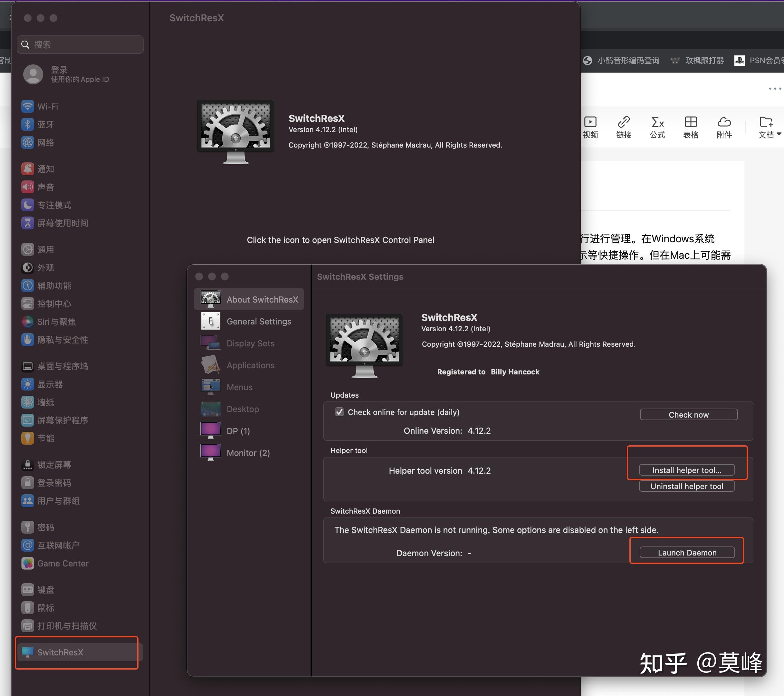Viewport: 784px width, 696px height.
Task: Open three-dots more menu in background editor
Action: (775, 89)
